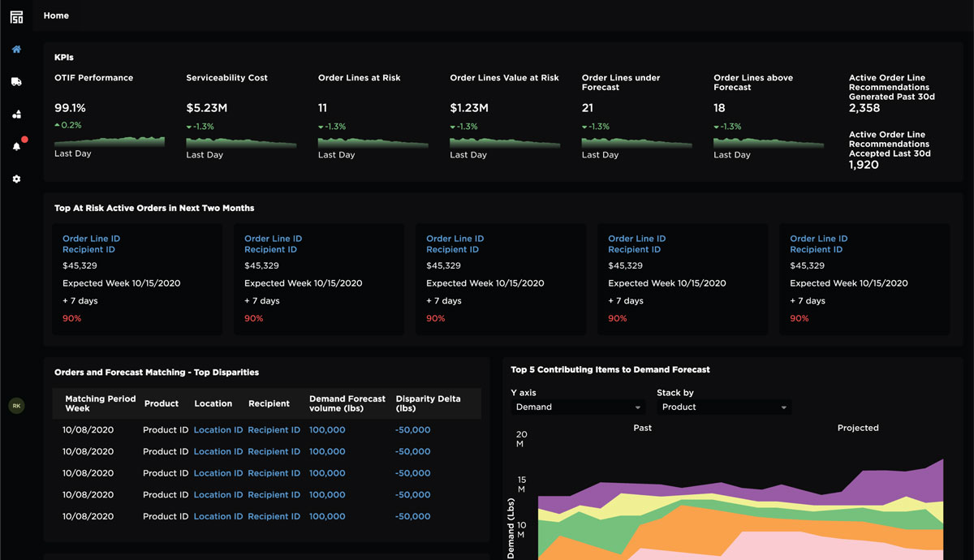Open the RK user avatar
This screenshot has height=560, width=974.
(16, 406)
